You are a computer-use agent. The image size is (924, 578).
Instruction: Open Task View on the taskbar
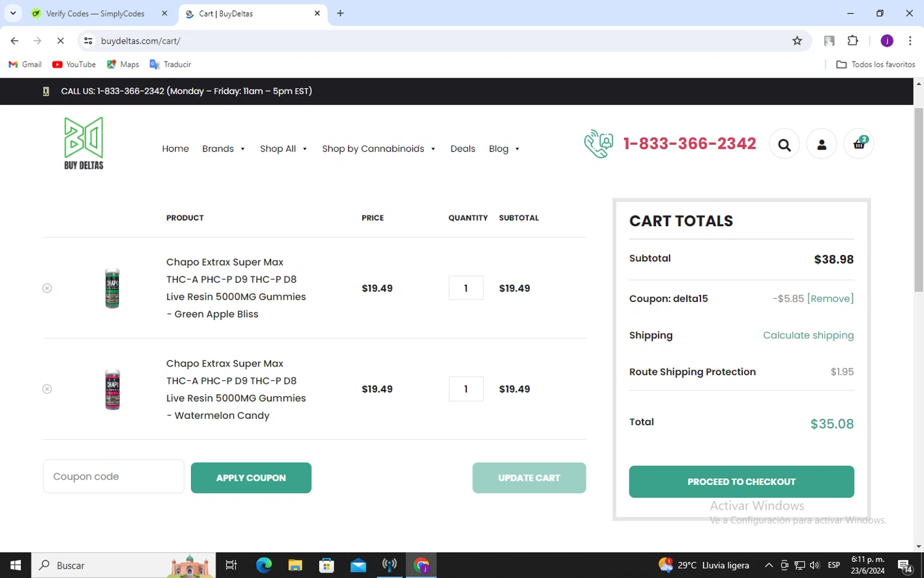pos(231,565)
